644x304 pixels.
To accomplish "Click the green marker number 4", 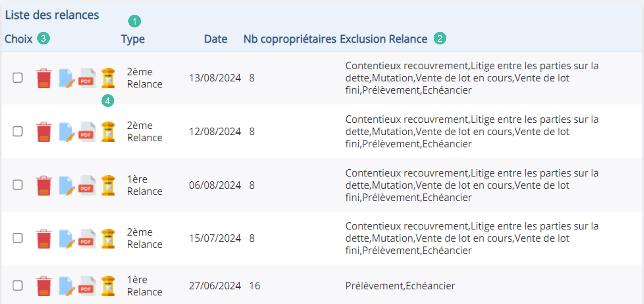I will 108,101.
